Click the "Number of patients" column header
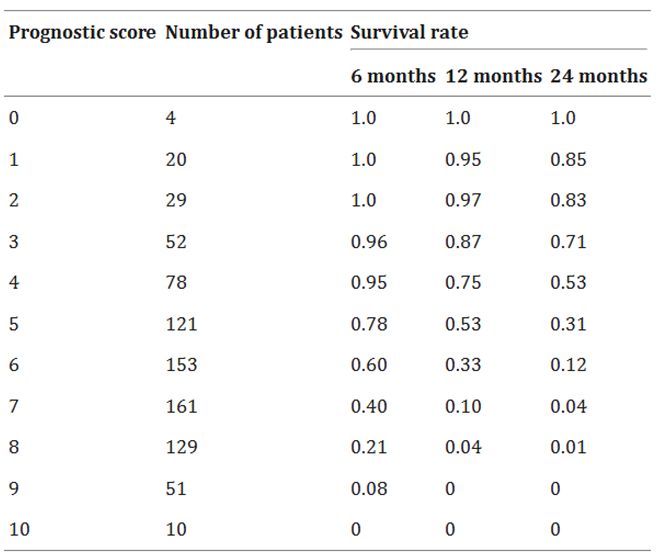The width and height of the screenshot is (657, 555). 253,31
